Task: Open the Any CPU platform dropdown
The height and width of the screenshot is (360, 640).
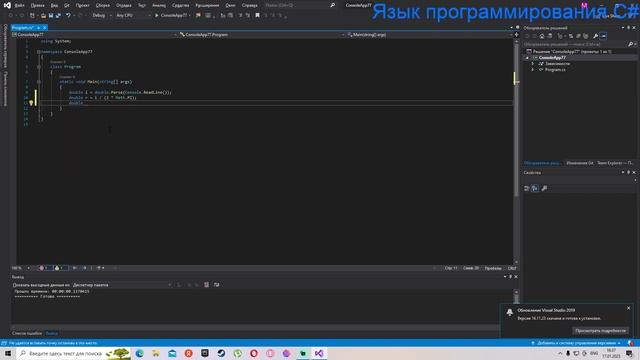Action: click(133, 16)
